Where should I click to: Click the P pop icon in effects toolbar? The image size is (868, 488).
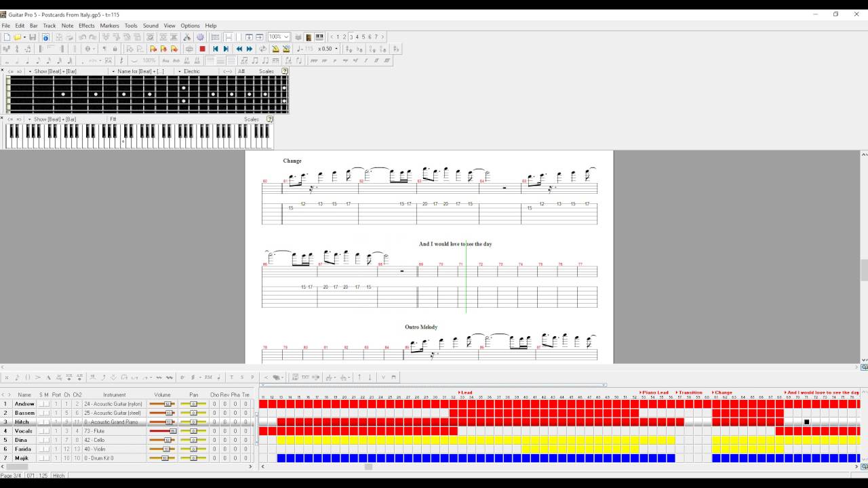252,378
